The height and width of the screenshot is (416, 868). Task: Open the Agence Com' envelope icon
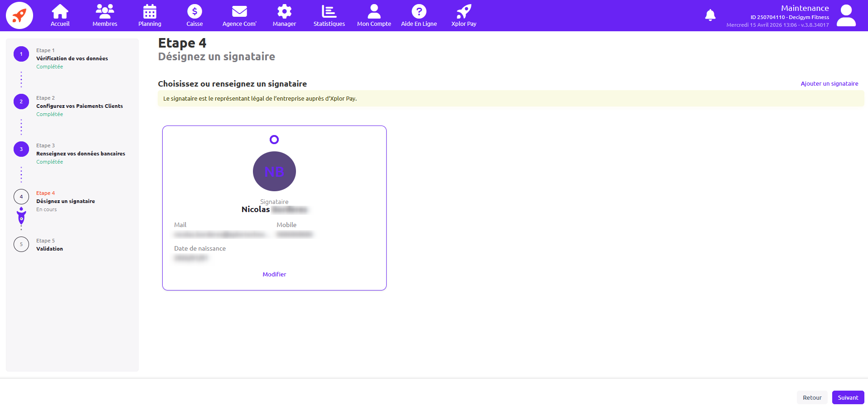coord(239,11)
